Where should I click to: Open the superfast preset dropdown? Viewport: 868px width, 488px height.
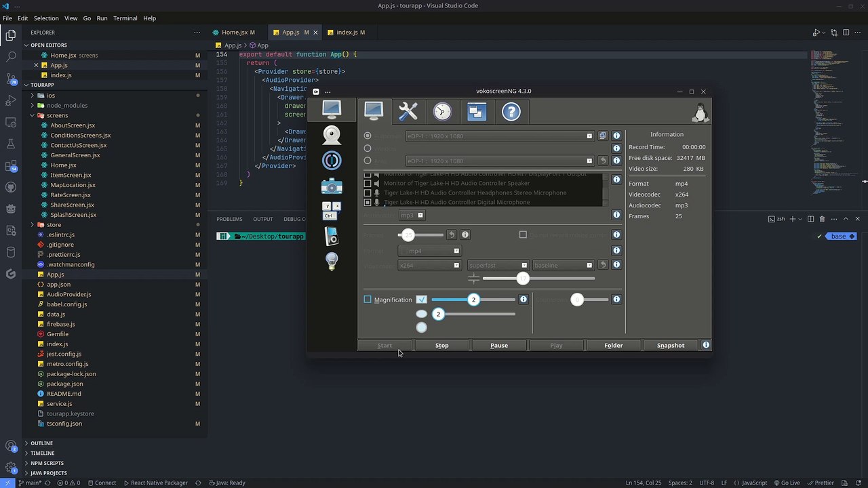[x=498, y=266]
